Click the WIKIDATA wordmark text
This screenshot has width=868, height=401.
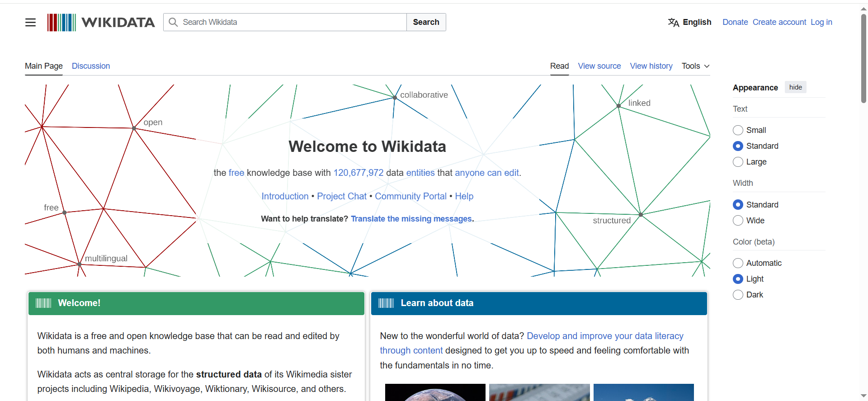click(x=118, y=22)
